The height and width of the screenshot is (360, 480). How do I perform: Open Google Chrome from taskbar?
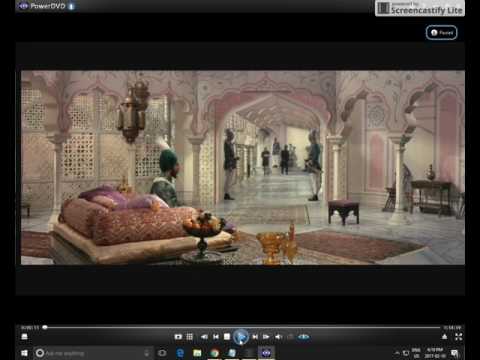(215, 353)
